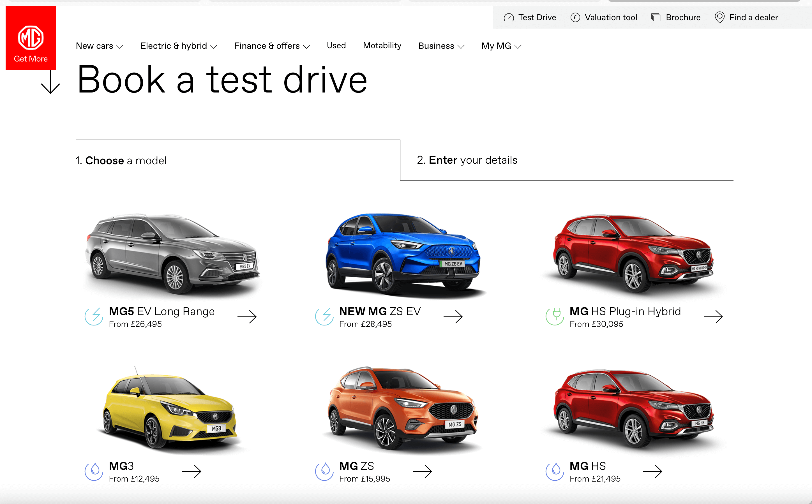Click the From £28,495 price text

click(365, 324)
